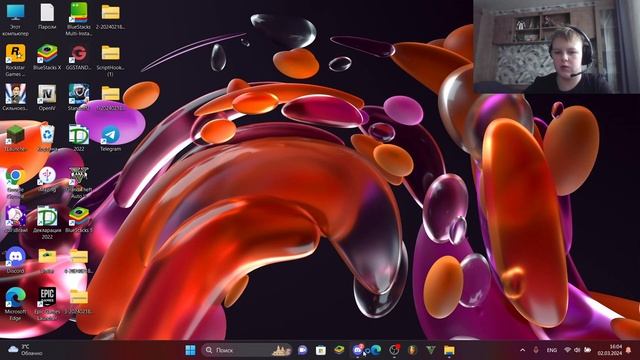The height and width of the screenshot is (360, 640).
Task: Click the Поиск taskbar search box
Action: point(247,350)
